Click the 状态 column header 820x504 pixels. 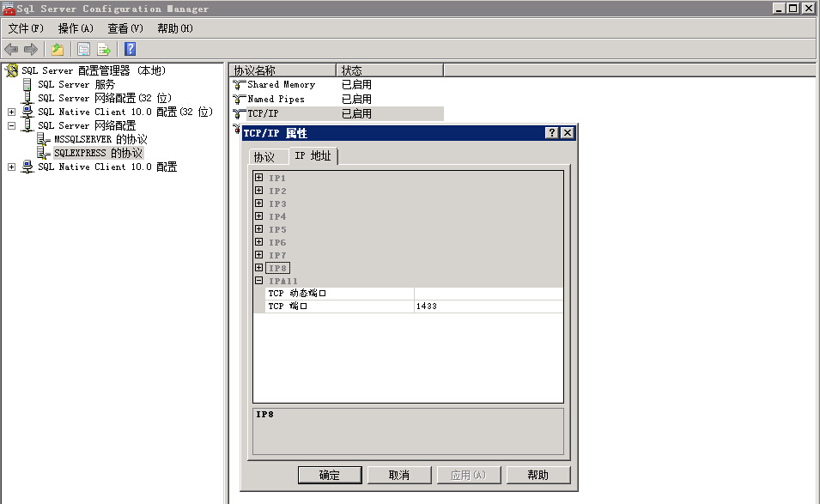point(390,70)
